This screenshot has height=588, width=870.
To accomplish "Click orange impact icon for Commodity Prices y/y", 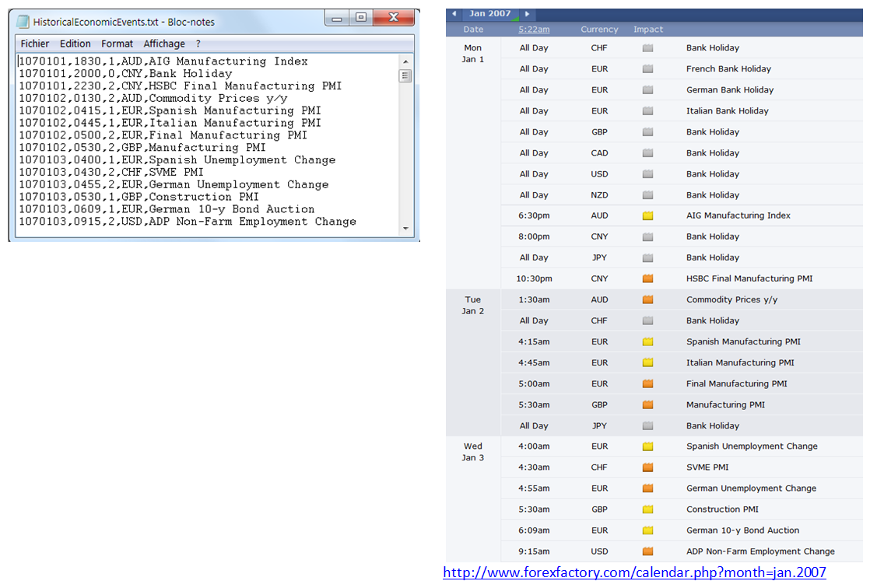I will pos(647,300).
